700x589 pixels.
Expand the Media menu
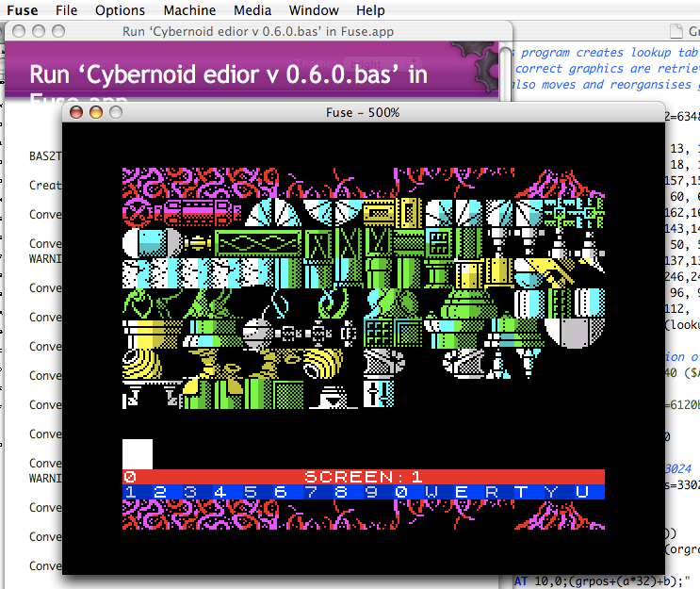[x=252, y=10]
